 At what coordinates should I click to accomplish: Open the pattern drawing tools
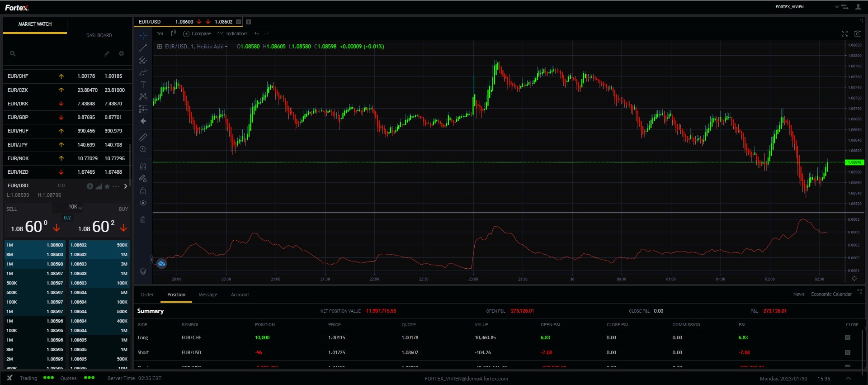click(143, 96)
